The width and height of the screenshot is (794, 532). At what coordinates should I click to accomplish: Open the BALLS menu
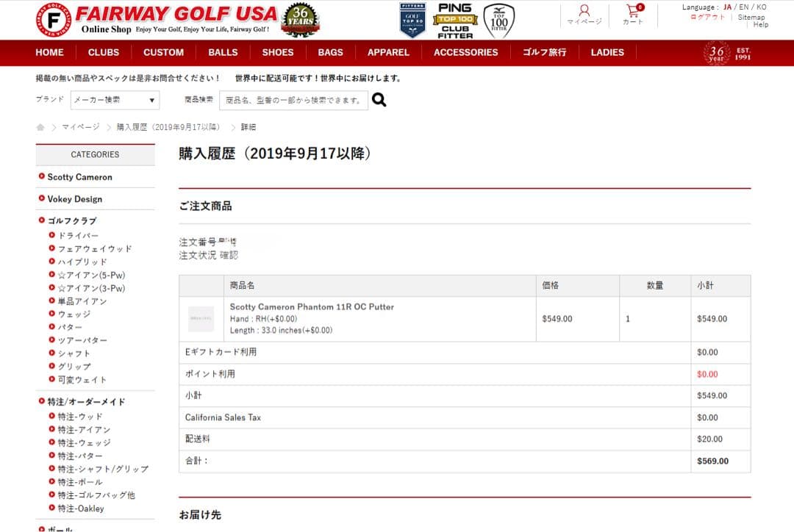click(x=223, y=52)
